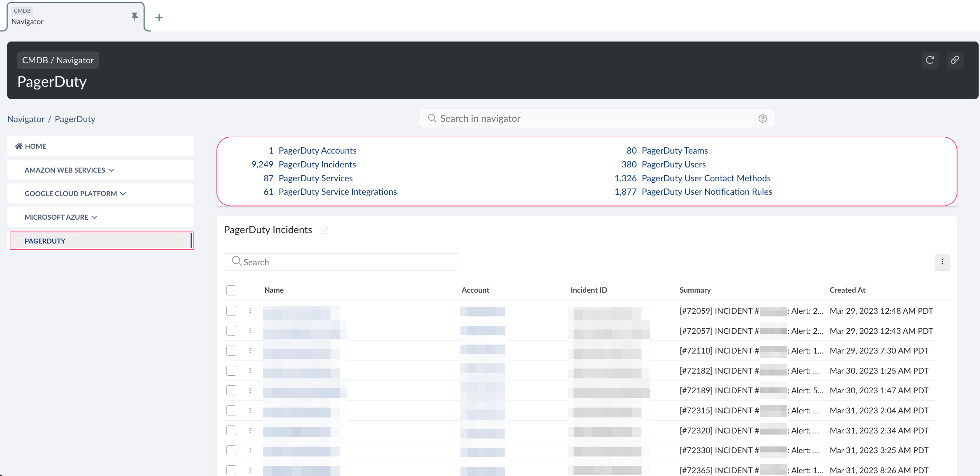Open the PagerDuty Incidents link
The height and width of the screenshot is (476, 980).
coord(317,164)
